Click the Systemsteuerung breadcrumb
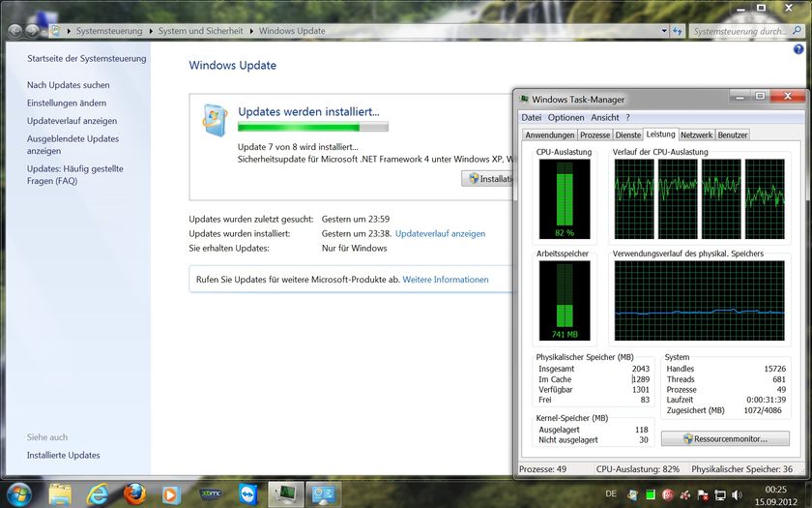 pos(108,31)
